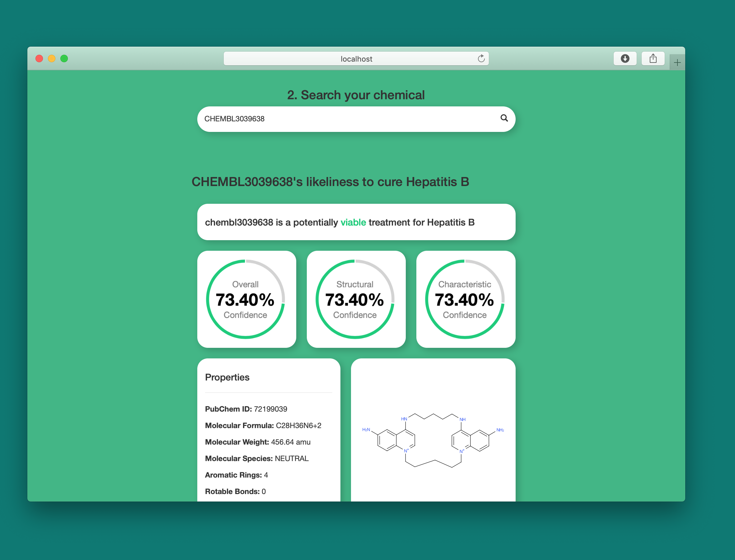This screenshot has width=735, height=560.
Task: Click the Share toolbar icon
Action: [653, 59]
